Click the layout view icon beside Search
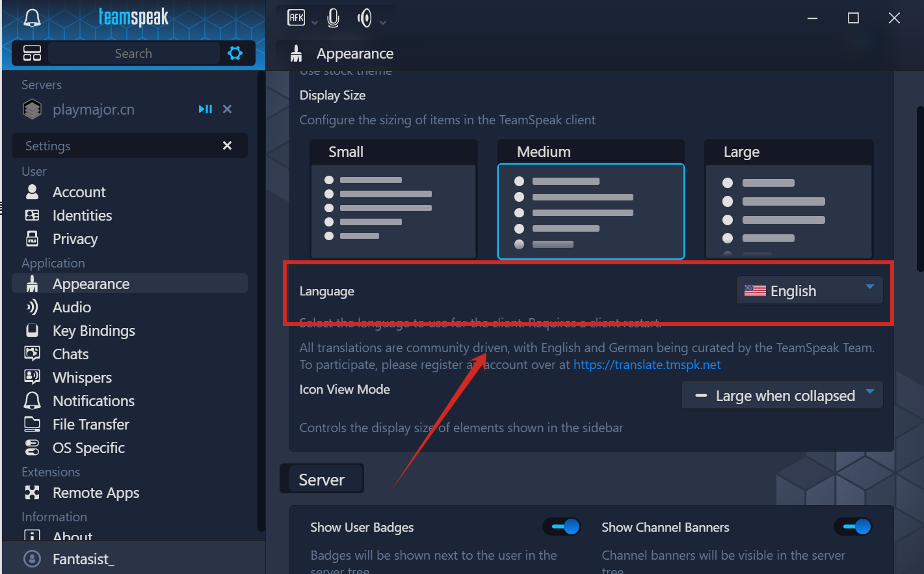This screenshot has height=574, width=924. click(x=32, y=53)
